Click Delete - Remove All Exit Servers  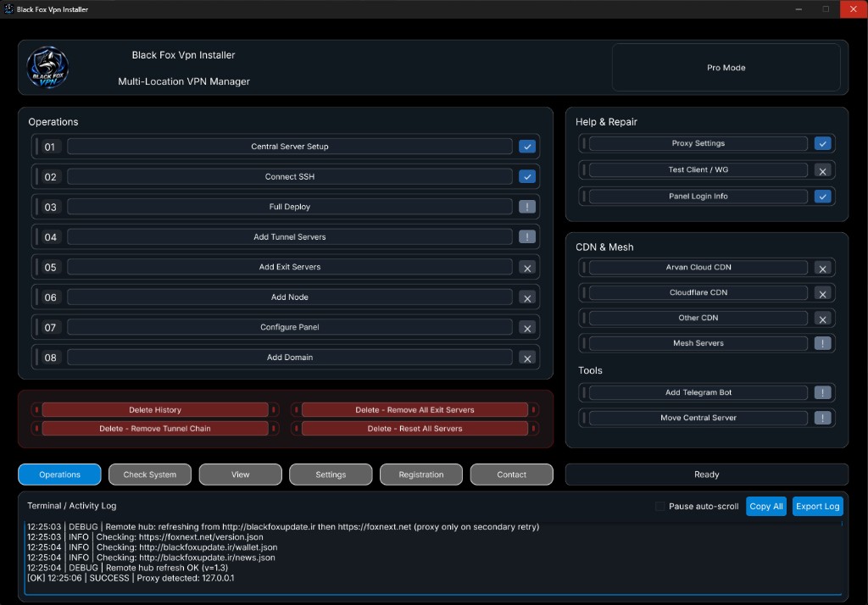click(x=415, y=409)
